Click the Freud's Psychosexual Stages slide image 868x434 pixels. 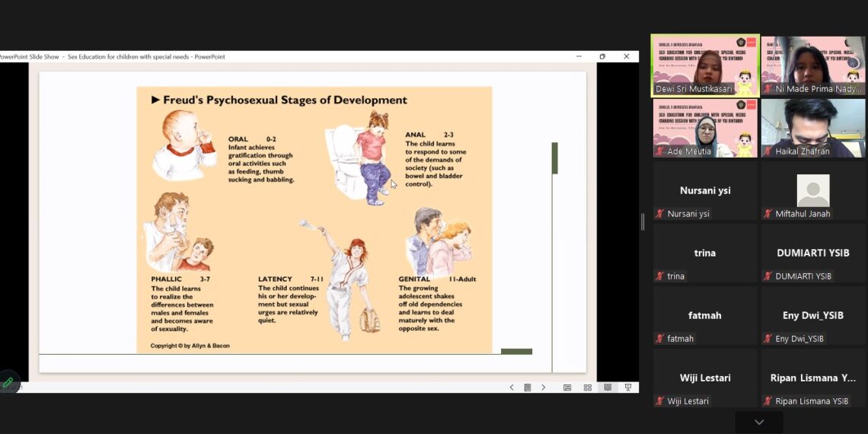point(314,219)
